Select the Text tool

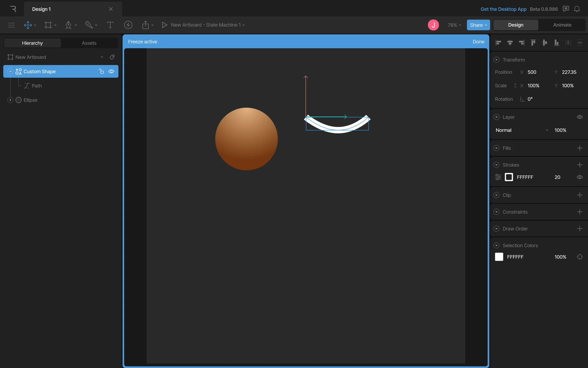[x=110, y=25]
